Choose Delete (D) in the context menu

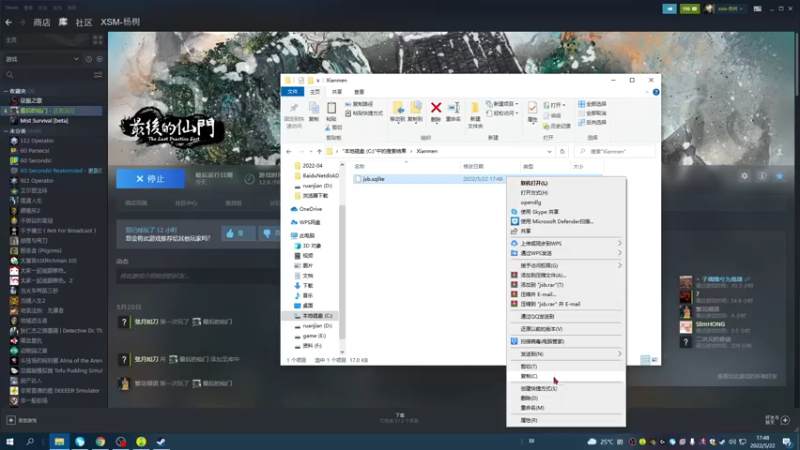click(x=566, y=398)
